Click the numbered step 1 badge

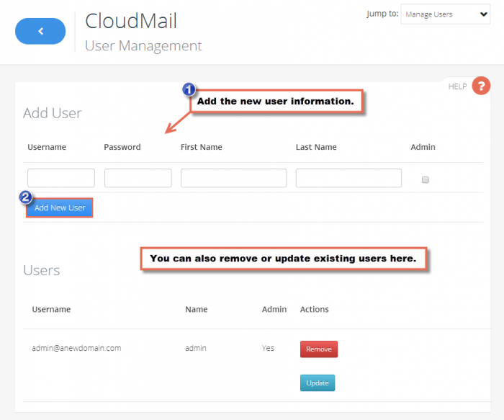(189, 90)
